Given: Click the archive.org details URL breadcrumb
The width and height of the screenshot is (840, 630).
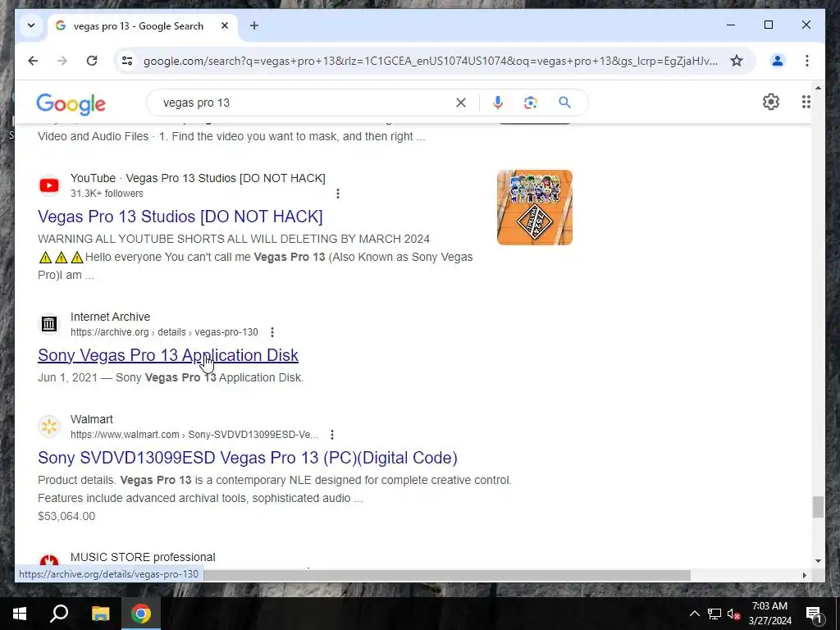Looking at the screenshot, I should 164,332.
